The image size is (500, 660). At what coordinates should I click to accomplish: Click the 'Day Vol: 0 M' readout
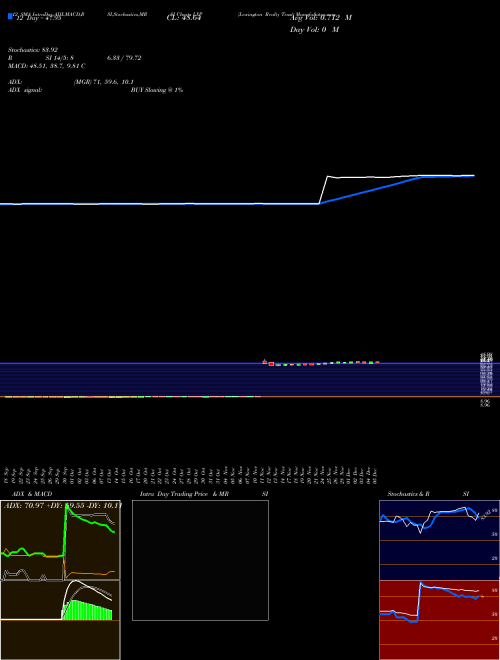coord(314,30)
